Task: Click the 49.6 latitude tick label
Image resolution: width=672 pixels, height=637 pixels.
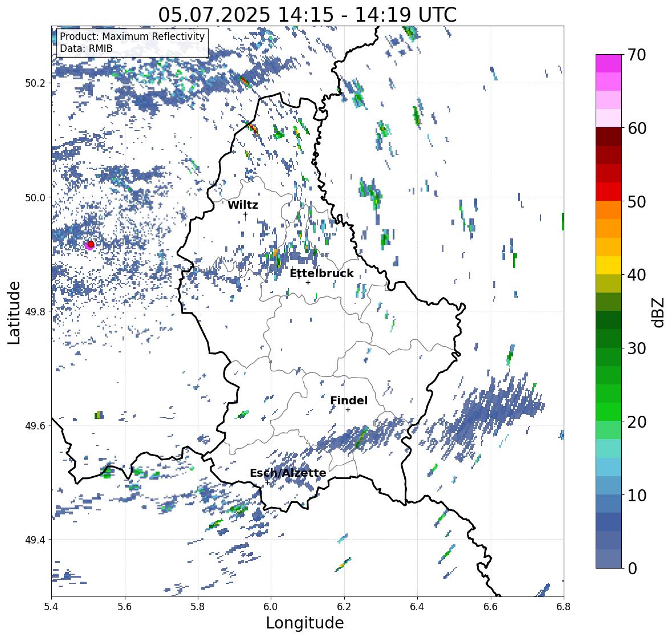Action: coord(35,425)
